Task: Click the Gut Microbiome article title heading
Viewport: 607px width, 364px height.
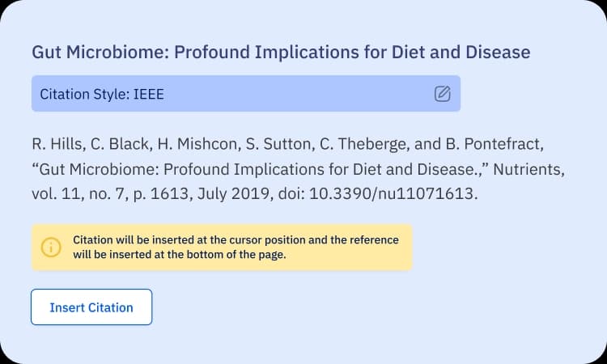Action: (x=281, y=53)
